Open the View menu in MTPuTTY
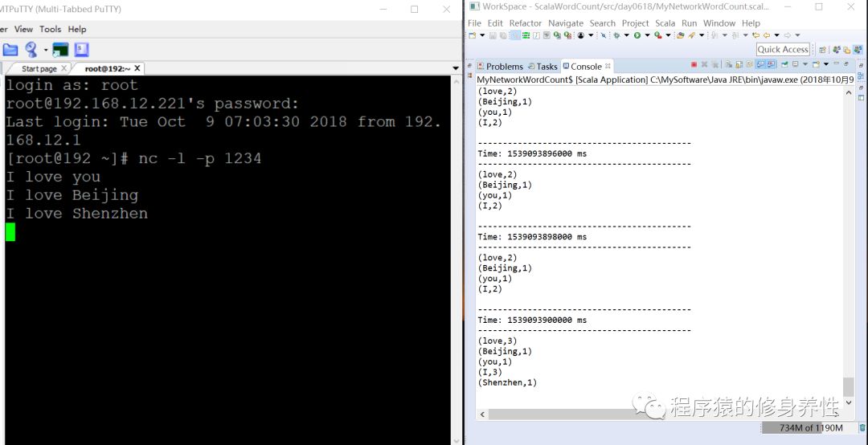 [x=23, y=29]
